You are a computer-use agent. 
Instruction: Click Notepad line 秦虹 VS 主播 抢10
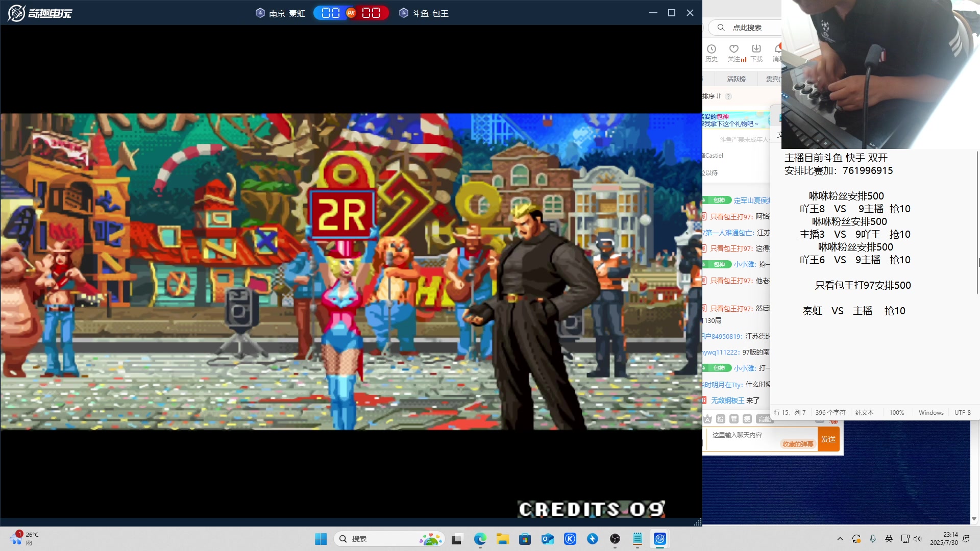click(x=854, y=311)
